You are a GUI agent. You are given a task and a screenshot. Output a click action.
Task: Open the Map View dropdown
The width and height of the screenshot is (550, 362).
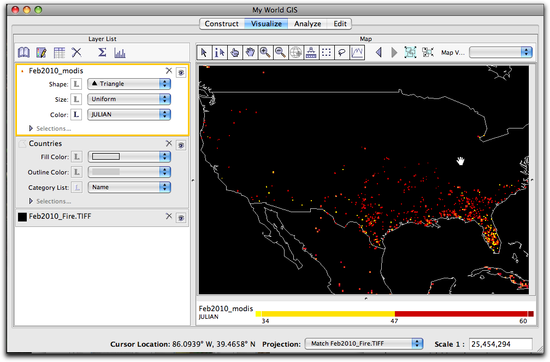tap(501, 52)
